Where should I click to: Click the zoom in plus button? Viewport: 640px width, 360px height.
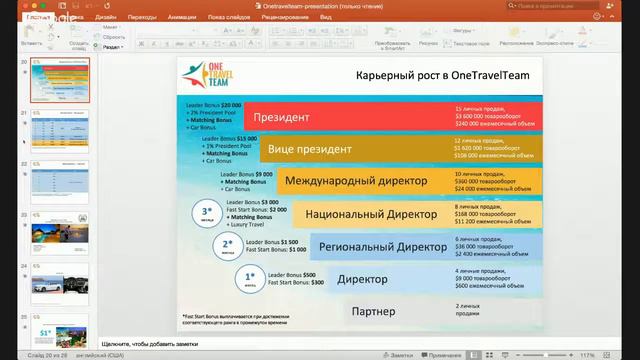tap(571, 355)
